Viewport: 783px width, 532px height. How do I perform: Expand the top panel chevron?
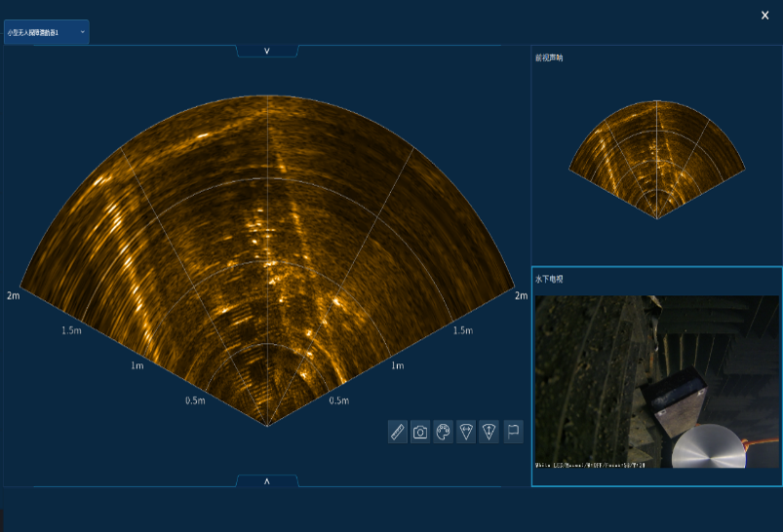[x=267, y=51]
